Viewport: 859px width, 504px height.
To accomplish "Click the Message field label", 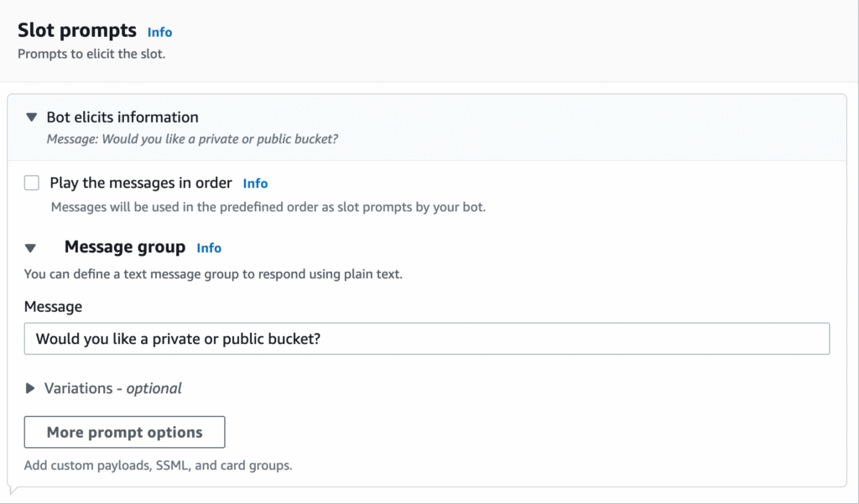I will [53, 307].
